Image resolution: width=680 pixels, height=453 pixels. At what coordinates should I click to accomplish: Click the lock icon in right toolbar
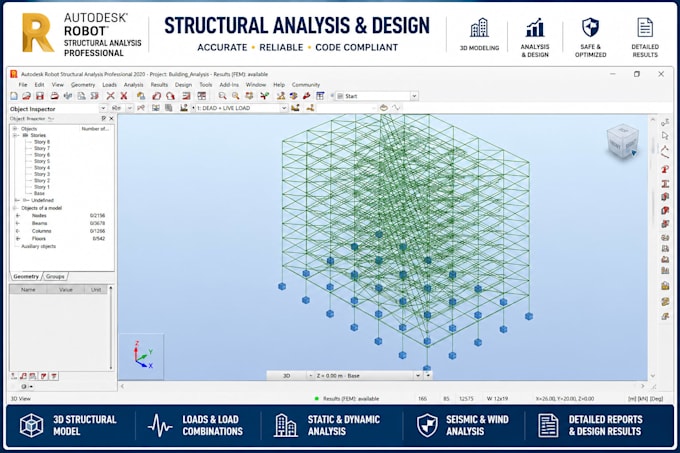click(665, 286)
